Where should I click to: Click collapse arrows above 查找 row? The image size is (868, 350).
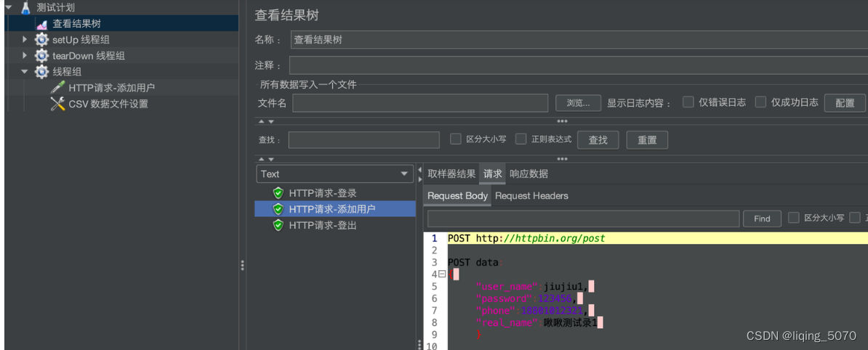pos(266,121)
